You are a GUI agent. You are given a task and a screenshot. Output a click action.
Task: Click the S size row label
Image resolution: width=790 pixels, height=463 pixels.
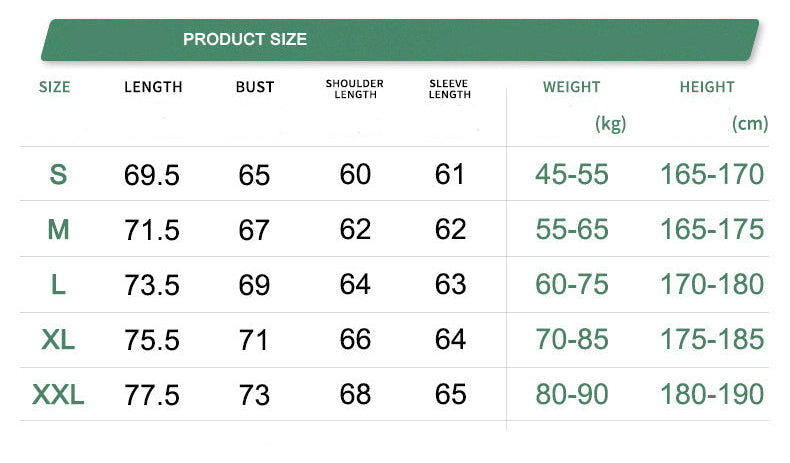click(x=58, y=175)
